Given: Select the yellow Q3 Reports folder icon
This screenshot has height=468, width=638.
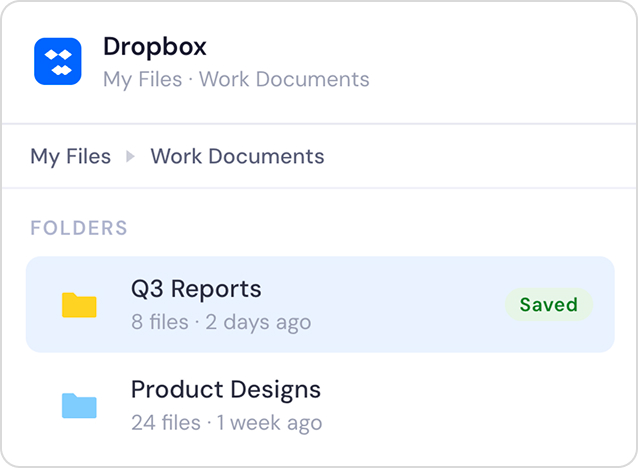Looking at the screenshot, I should [79, 305].
